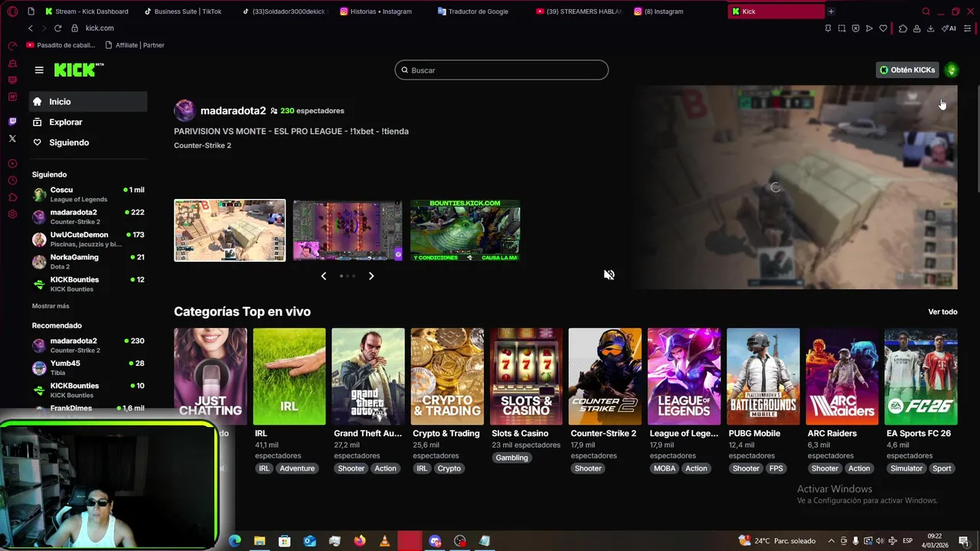This screenshot has height=551, width=980.
Task: Open the ARC Raiders category card
Action: (x=841, y=377)
